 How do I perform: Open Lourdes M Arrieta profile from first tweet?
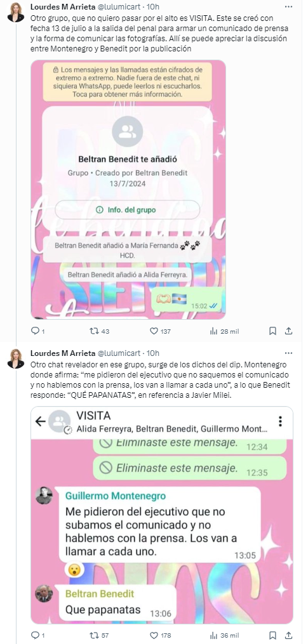[x=62, y=6]
